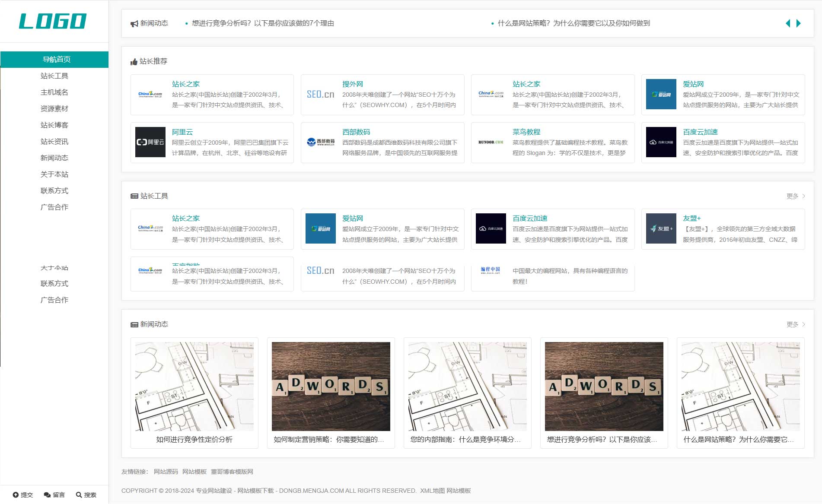
Task: Open 站长资讯 in the sidebar menu
Action: pyautogui.click(x=54, y=142)
